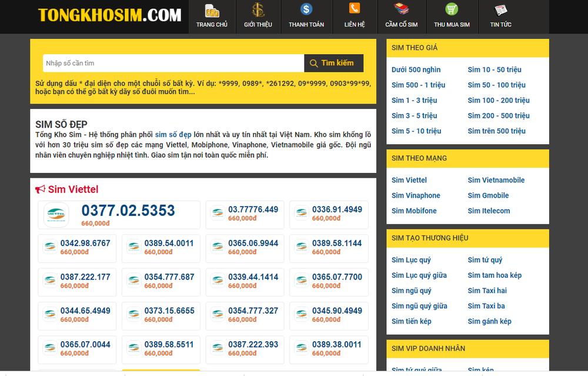Open 'Sim Lục quý' category
The width and height of the screenshot is (588, 376).
tap(411, 260)
